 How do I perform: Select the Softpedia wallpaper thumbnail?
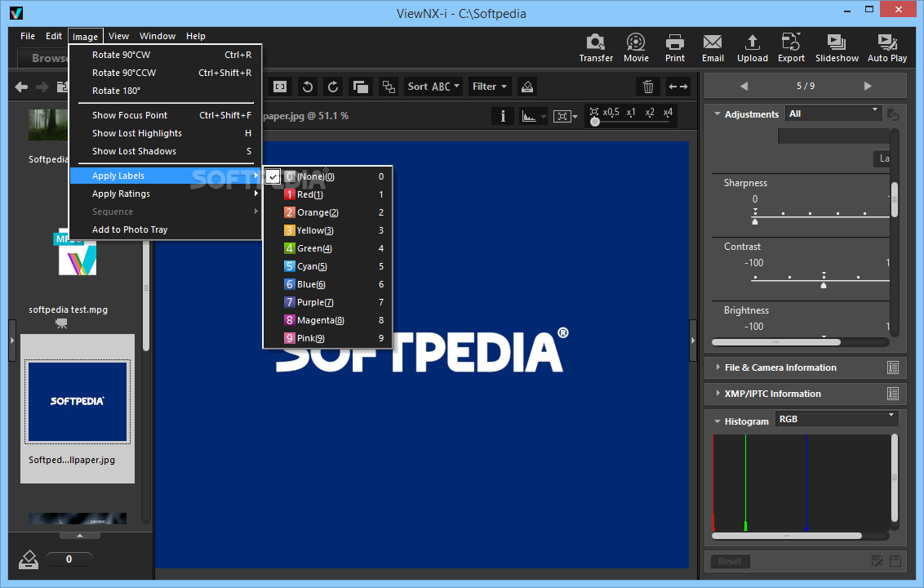tap(78, 408)
